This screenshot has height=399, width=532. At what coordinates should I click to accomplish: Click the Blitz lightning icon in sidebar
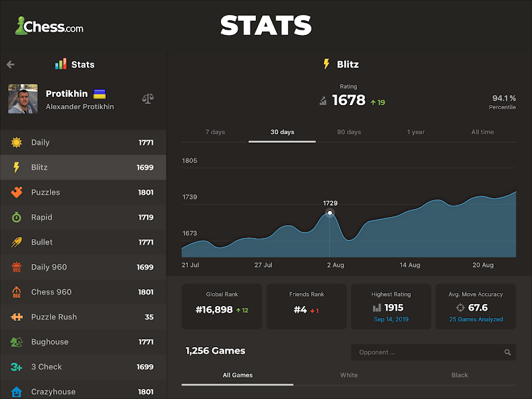pyautogui.click(x=16, y=167)
